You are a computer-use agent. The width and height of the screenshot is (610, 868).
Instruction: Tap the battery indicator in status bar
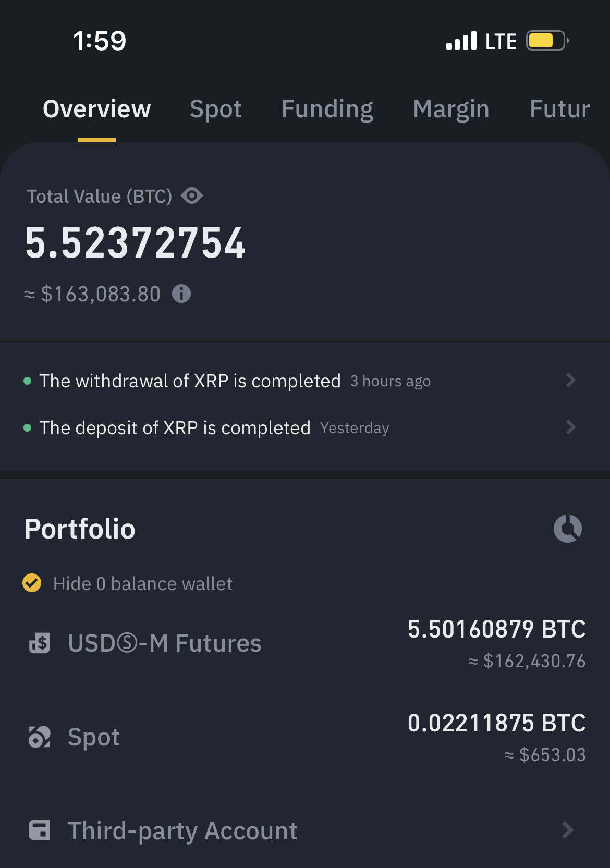click(x=546, y=41)
